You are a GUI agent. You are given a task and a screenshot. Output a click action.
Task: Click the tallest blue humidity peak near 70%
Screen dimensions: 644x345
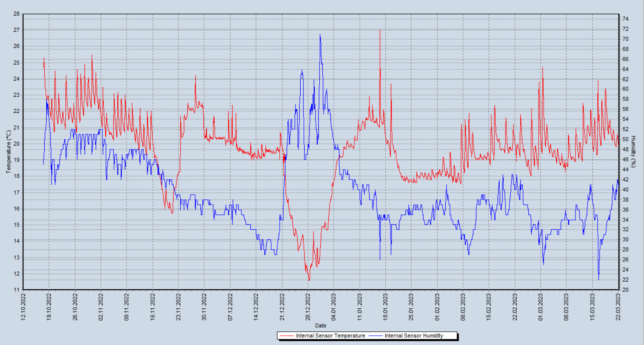coord(320,35)
